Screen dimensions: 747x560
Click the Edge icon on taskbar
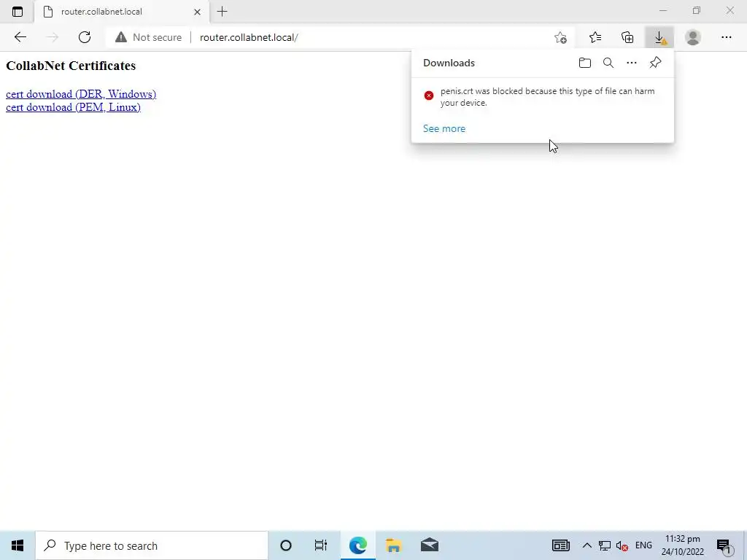[357, 545]
